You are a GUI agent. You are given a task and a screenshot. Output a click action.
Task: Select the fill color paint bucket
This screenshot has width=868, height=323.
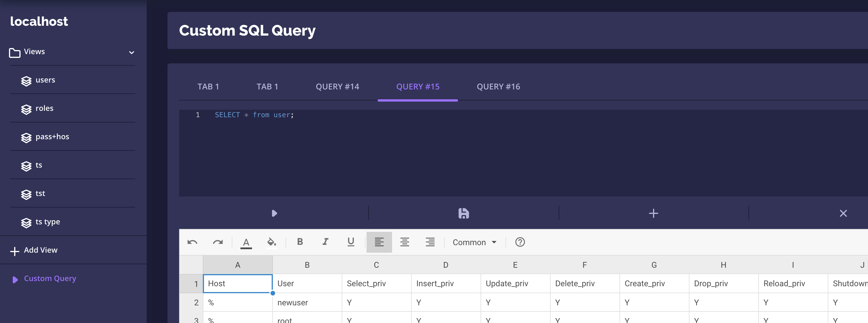(271, 242)
